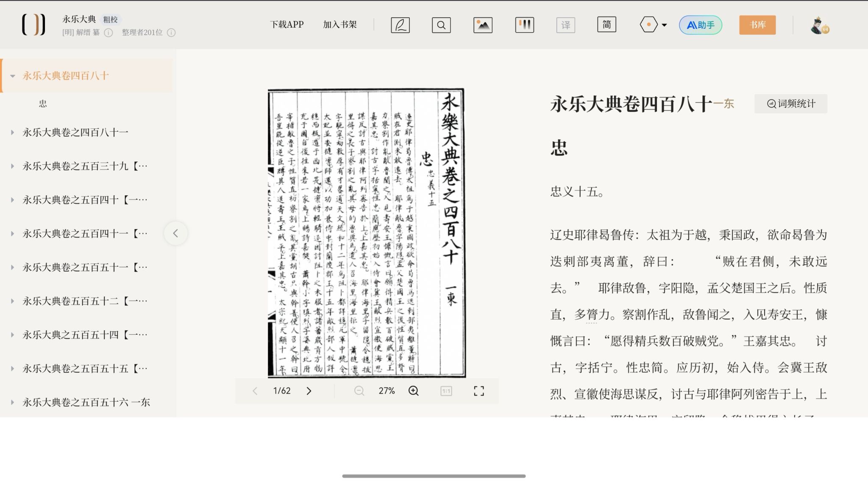
Task: Select the 忠 chapter entry in sidebar
Action: coord(43,104)
